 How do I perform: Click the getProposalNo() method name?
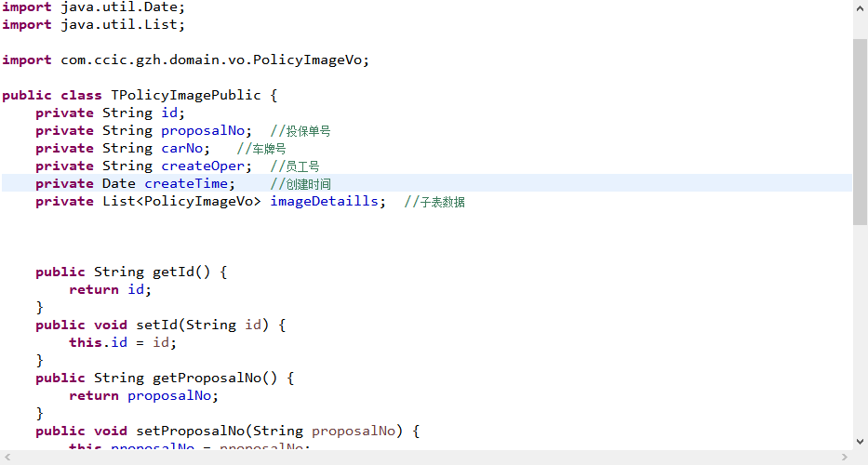click(x=215, y=379)
